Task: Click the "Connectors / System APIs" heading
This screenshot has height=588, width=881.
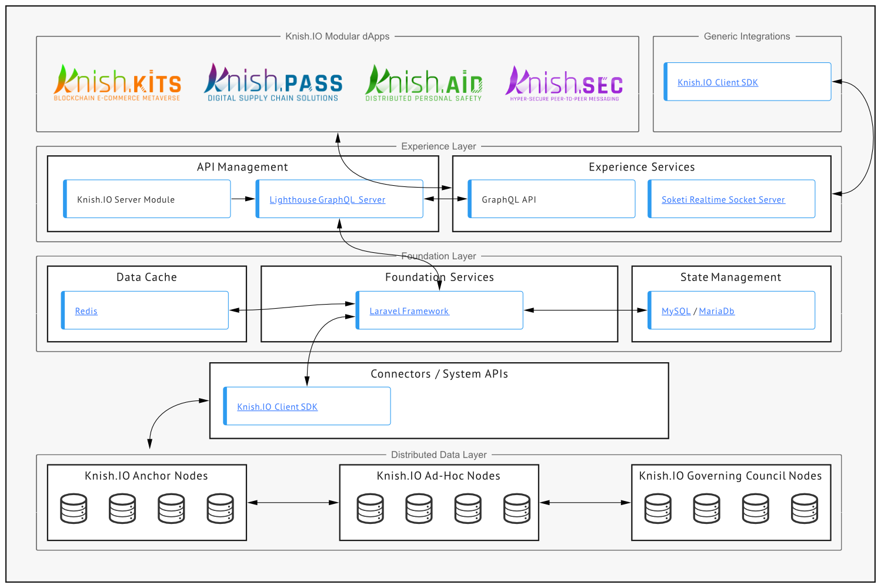Action: click(x=439, y=374)
